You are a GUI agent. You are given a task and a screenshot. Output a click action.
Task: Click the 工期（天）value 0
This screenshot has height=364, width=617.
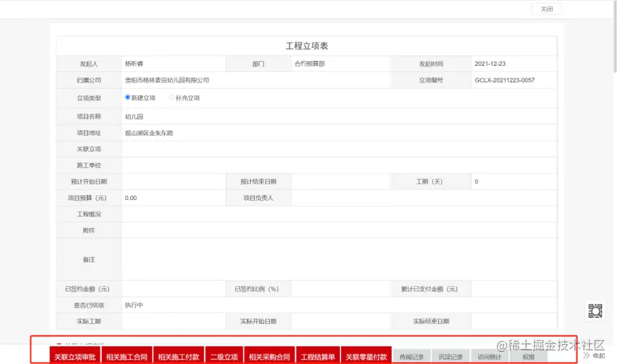[x=477, y=182]
